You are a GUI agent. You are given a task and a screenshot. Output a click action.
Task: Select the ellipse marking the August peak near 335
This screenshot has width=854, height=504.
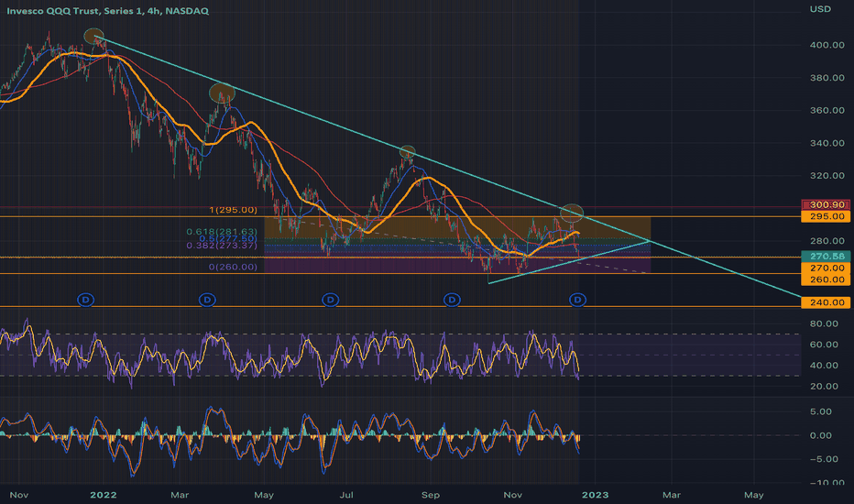pyautogui.click(x=408, y=152)
